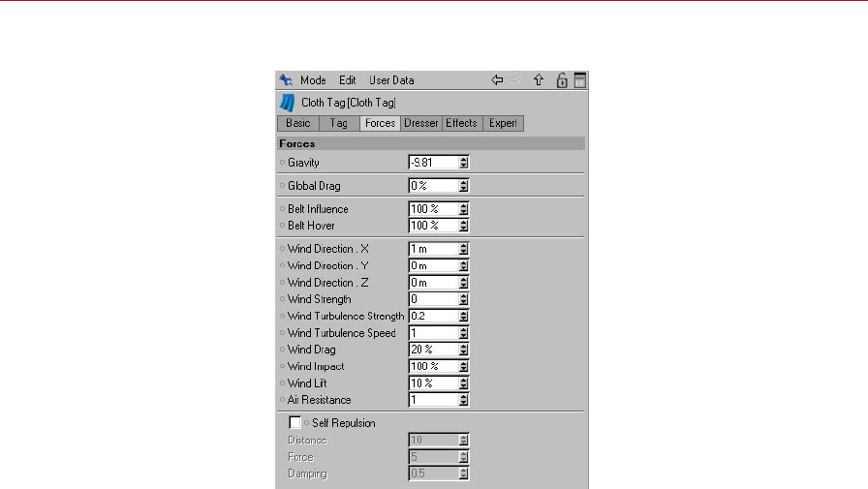Image resolution: width=868 pixels, height=489 pixels.
Task: Open the User Data menu
Action: (x=391, y=80)
